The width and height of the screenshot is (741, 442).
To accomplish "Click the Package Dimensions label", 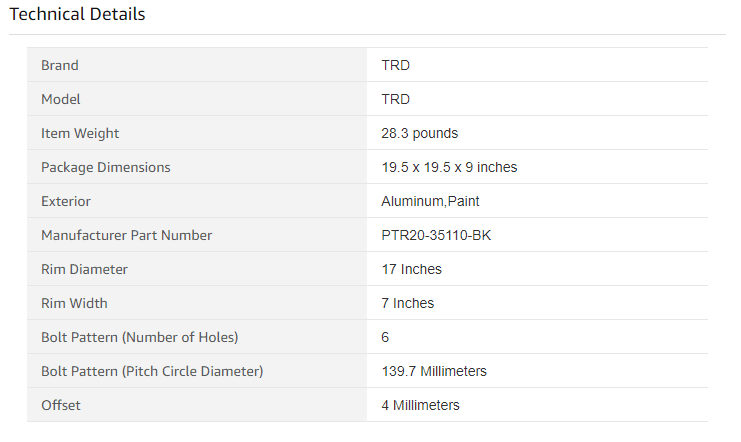I will [105, 167].
